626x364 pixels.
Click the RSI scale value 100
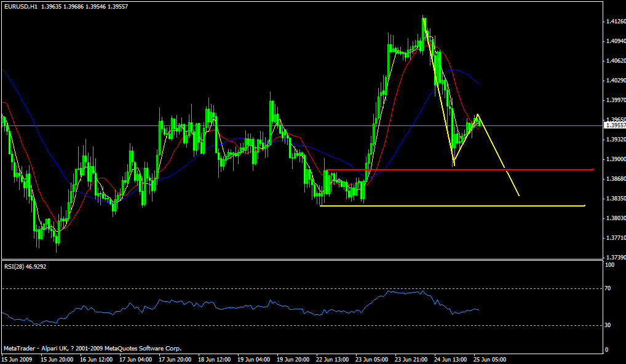pos(610,264)
